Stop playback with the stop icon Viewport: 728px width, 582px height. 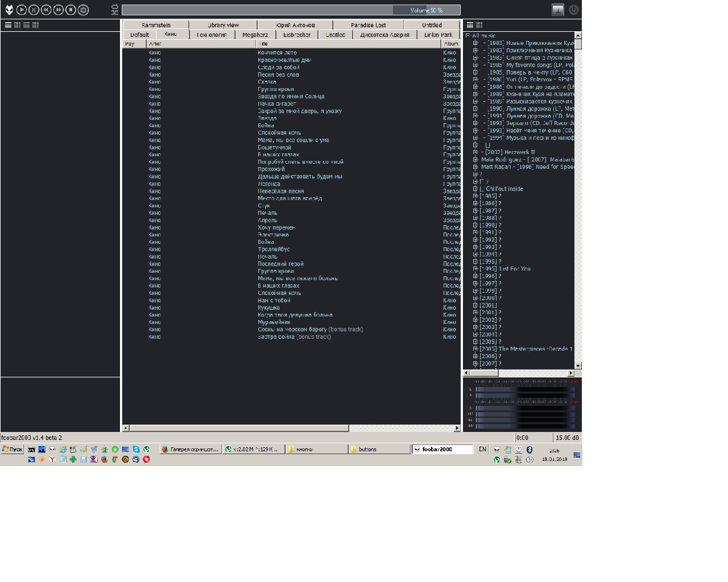tap(71, 10)
